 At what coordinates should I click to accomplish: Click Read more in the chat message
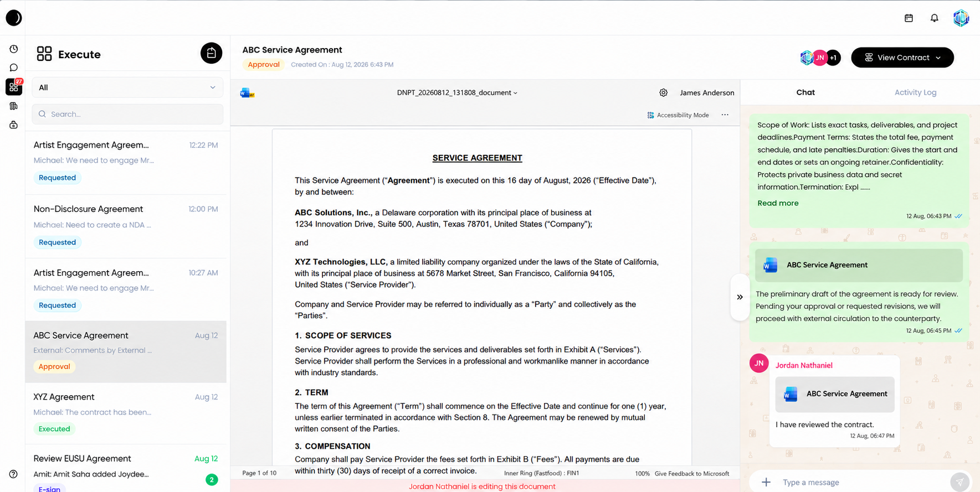point(778,203)
